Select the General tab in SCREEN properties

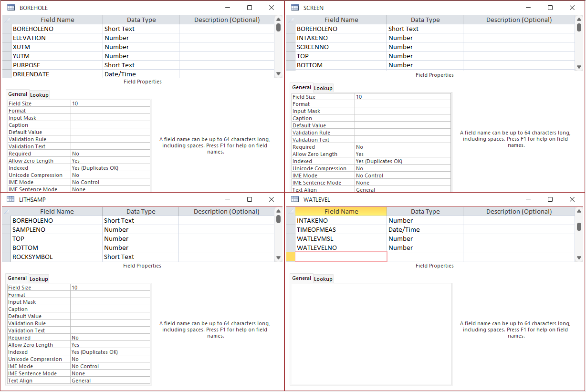[x=302, y=88]
